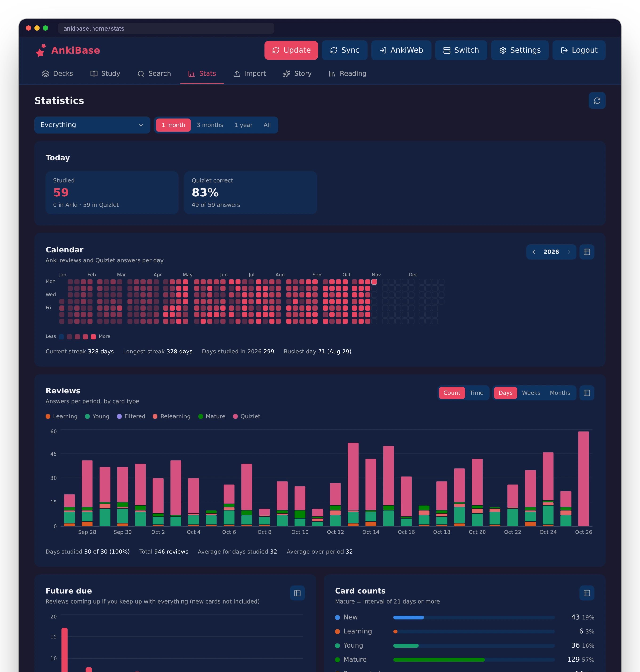
Task: Open the Import tab
Action: click(x=249, y=74)
